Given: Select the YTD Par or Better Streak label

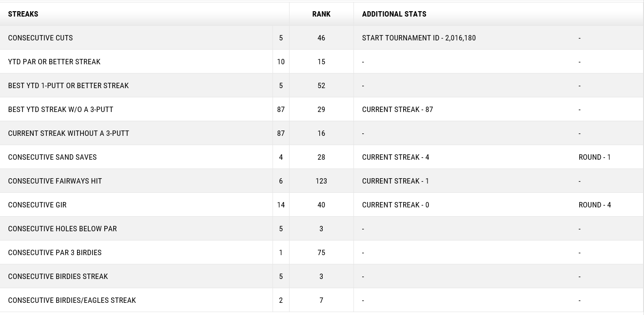Looking at the screenshot, I should 54,62.
